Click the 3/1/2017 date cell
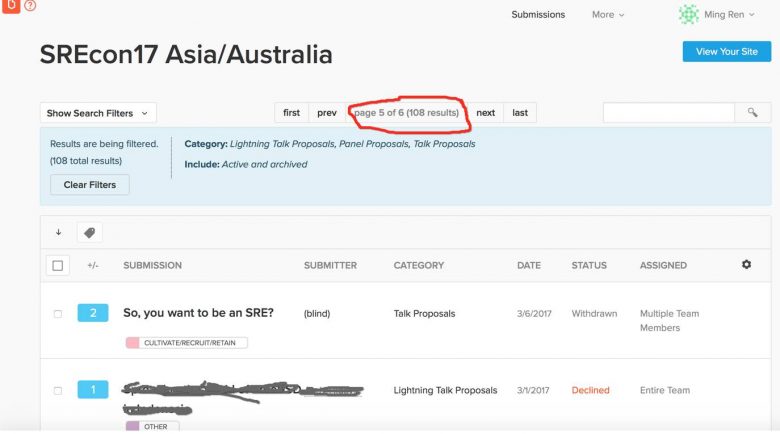Viewport: 780px width, 434px height. click(x=533, y=390)
